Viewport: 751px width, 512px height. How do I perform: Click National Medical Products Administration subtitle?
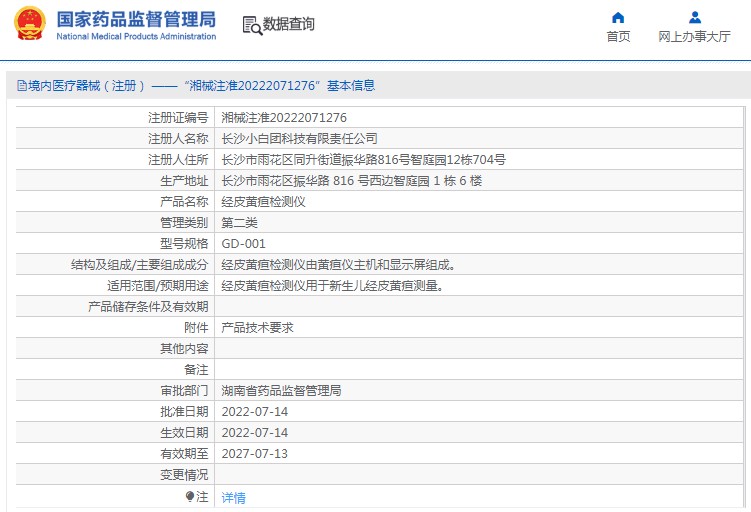point(137,36)
